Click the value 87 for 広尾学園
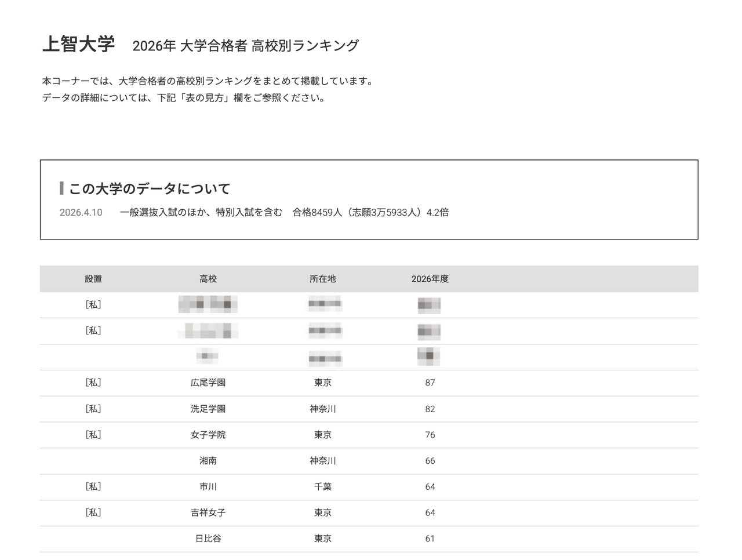 [x=430, y=382]
